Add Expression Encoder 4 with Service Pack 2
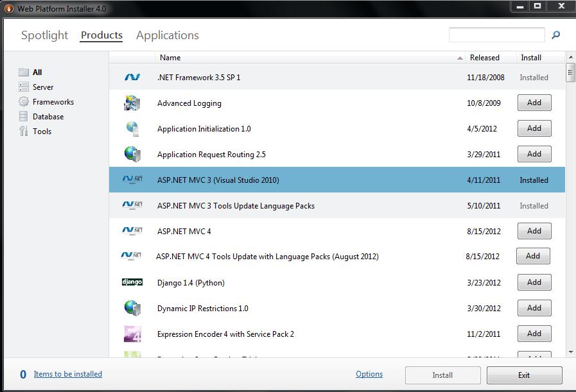This screenshot has width=576, height=392. point(534,334)
